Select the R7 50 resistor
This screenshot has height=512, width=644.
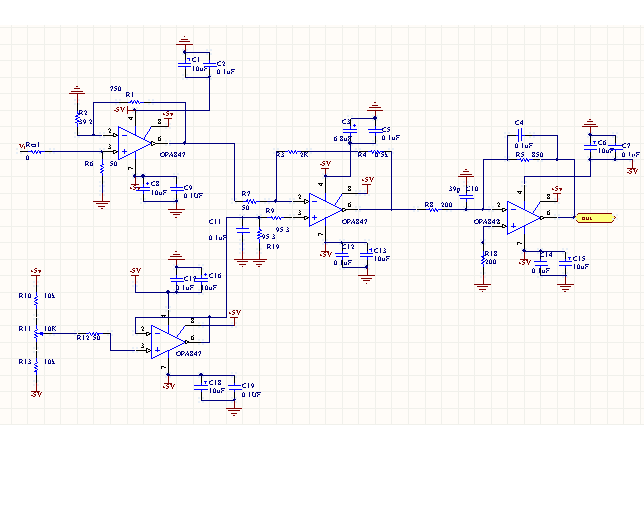pos(251,201)
